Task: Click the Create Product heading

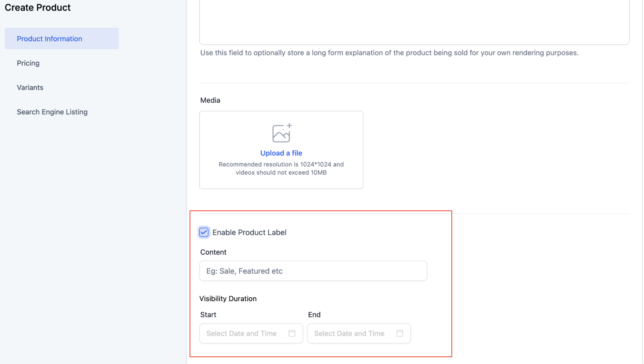Action: click(37, 7)
